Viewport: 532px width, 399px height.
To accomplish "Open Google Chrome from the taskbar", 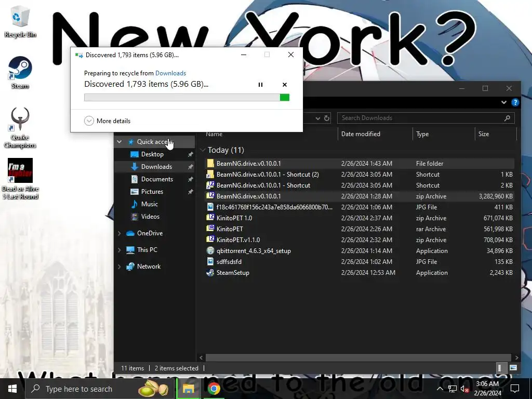I will pos(214,389).
